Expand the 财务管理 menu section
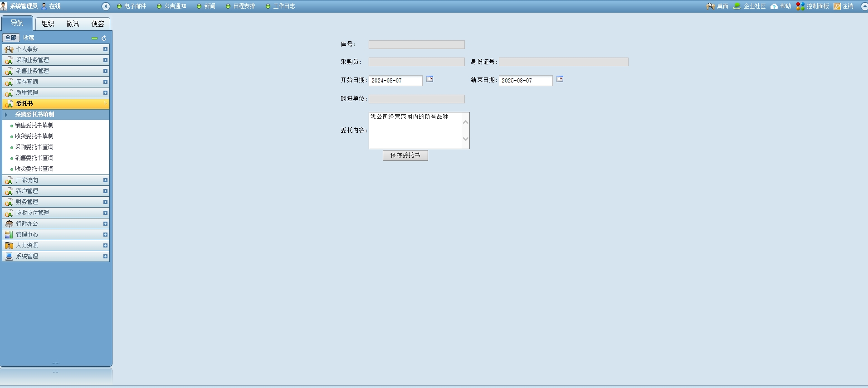This screenshot has height=388, width=868. 105,202
